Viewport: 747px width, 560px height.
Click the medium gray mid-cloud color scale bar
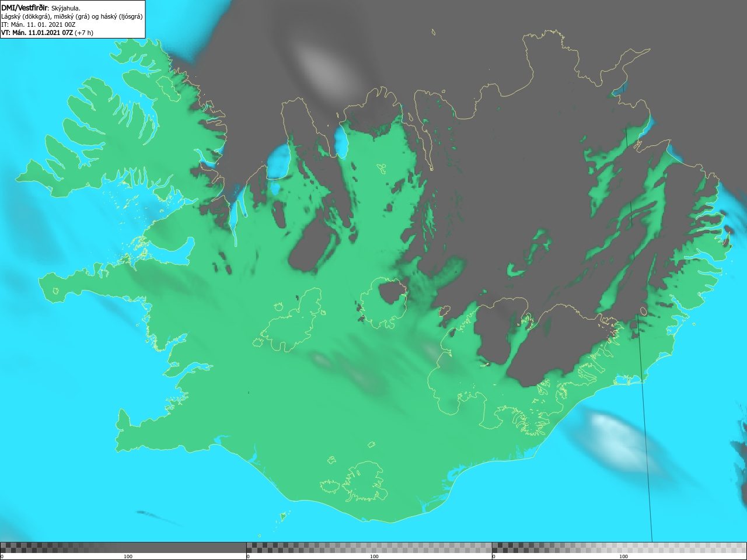click(369, 548)
